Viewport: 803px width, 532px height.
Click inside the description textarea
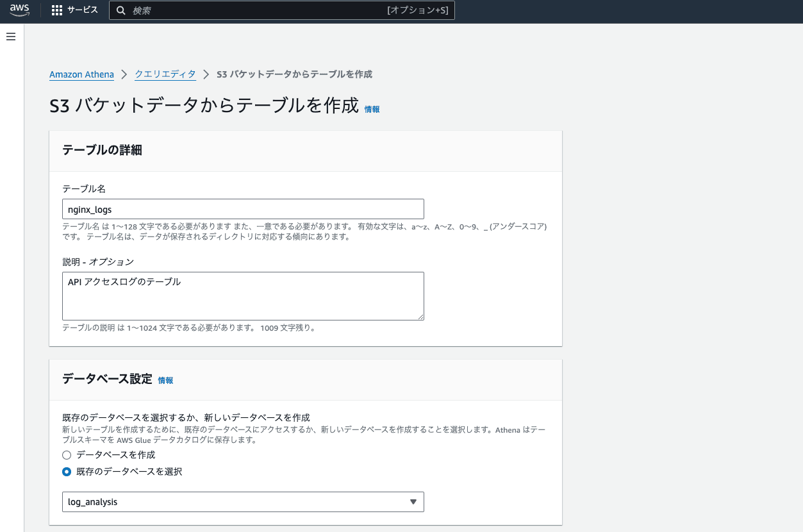[x=243, y=295]
